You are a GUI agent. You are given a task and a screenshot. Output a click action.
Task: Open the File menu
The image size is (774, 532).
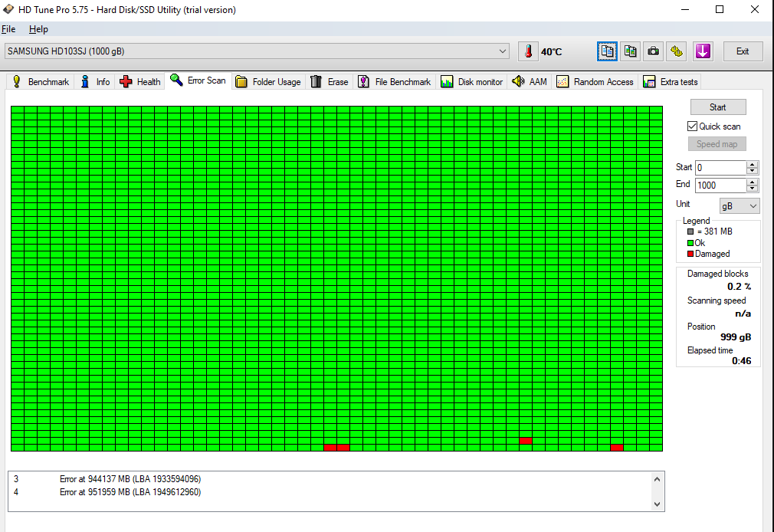click(x=8, y=29)
